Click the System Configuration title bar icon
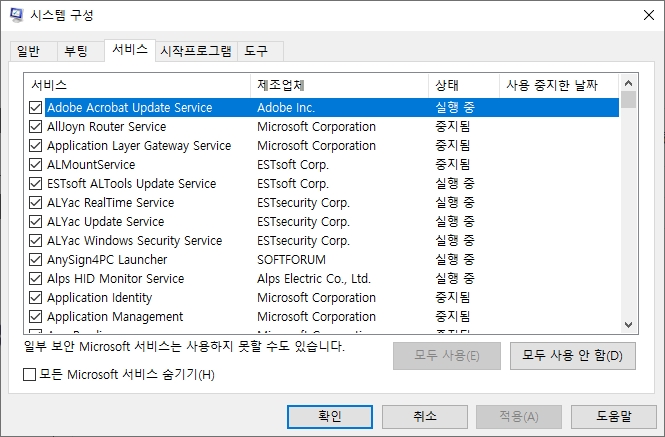 point(17,15)
